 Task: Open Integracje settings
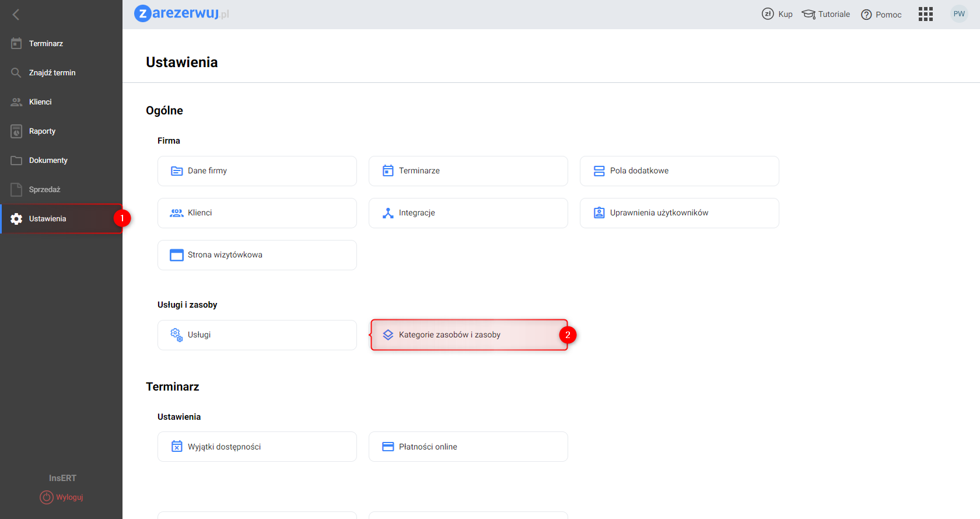coord(468,213)
